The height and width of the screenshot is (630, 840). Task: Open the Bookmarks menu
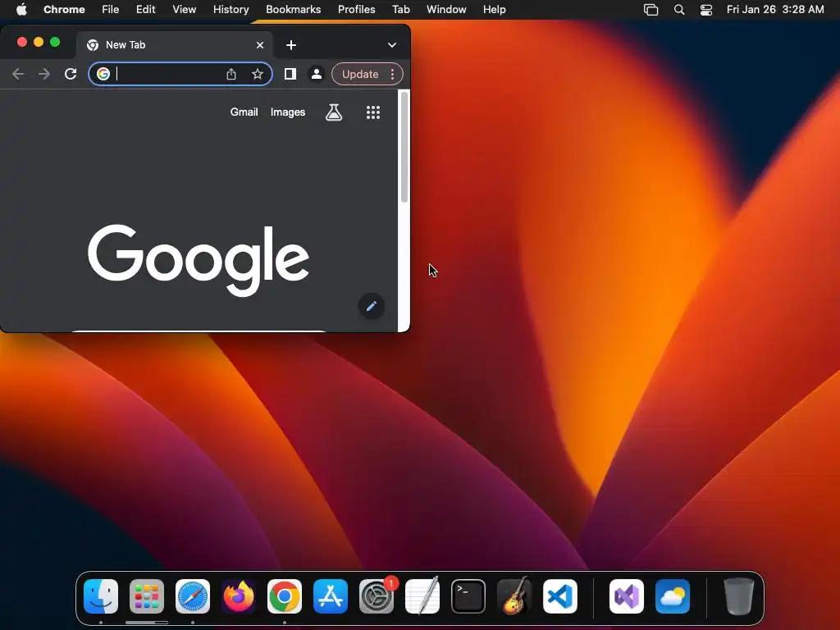coord(294,10)
